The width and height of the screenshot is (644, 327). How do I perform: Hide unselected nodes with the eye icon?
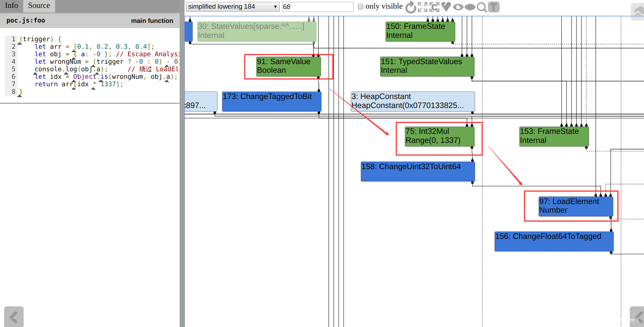point(458,7)
